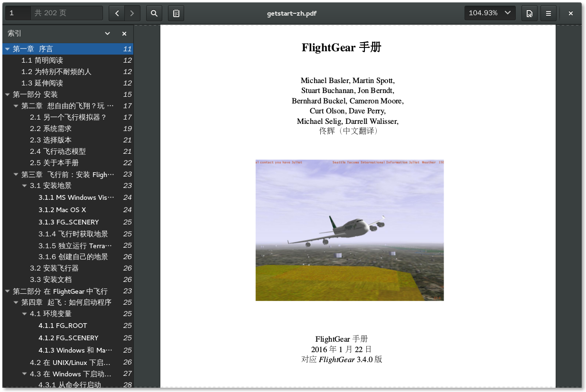Click the getstart-zh.pdf window title
The height and width of the screenshot is (392, 586).
tap(292, 13)
